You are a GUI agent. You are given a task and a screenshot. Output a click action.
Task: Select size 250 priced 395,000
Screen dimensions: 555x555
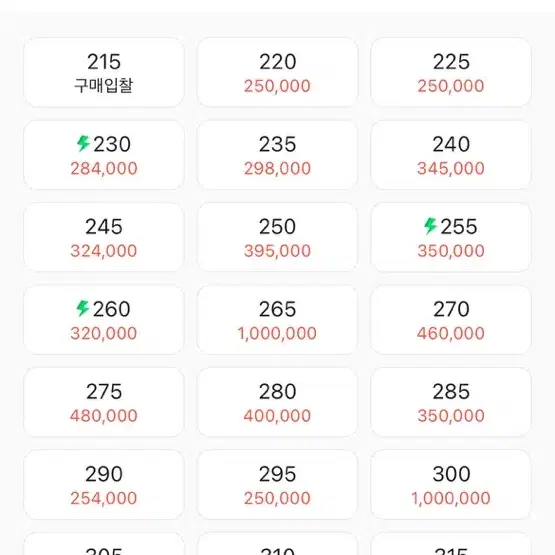click(x=277, y=238)
